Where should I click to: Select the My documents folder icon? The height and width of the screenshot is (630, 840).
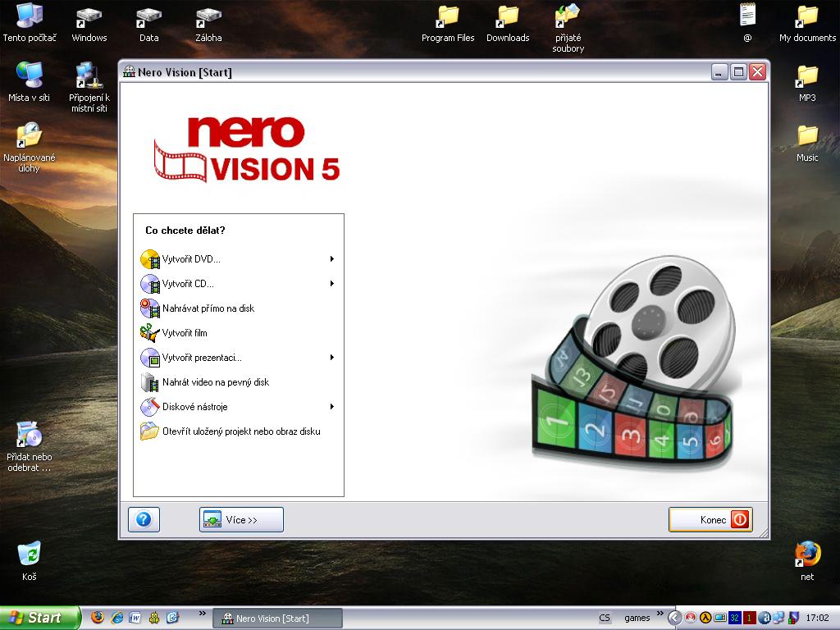(x=807, y=23)
